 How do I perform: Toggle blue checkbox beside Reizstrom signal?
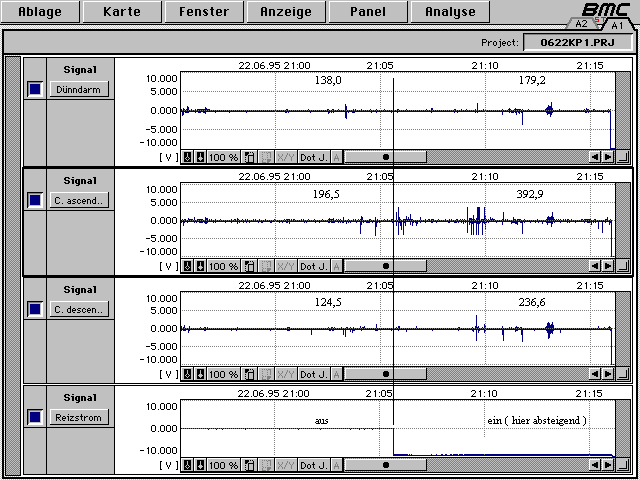34,417
